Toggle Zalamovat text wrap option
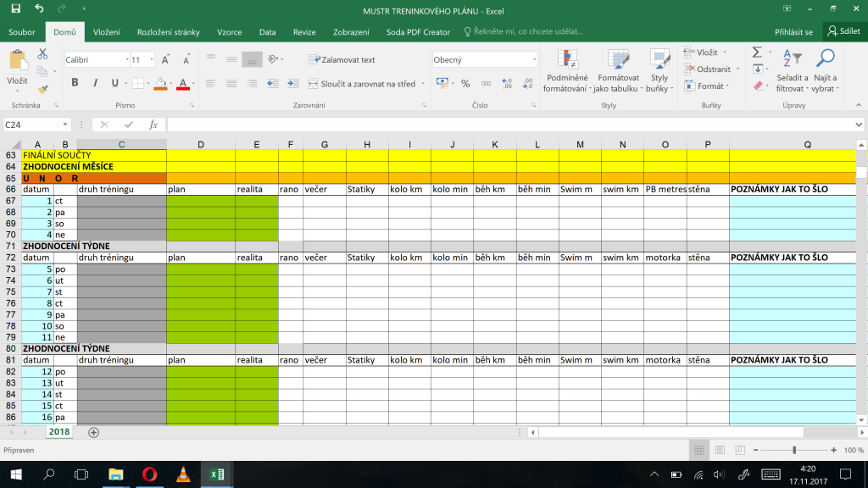868x488 pixels. (x=342, y=60)
